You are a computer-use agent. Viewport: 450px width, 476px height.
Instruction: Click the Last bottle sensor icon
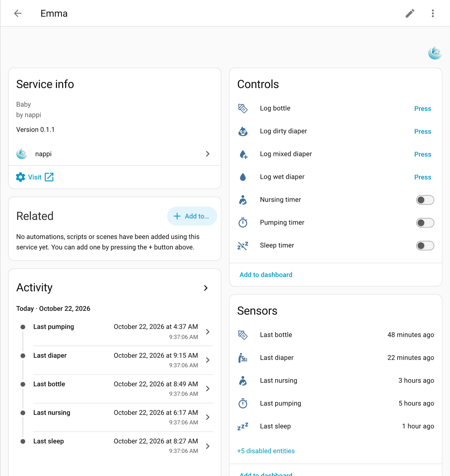click(243, 335)
